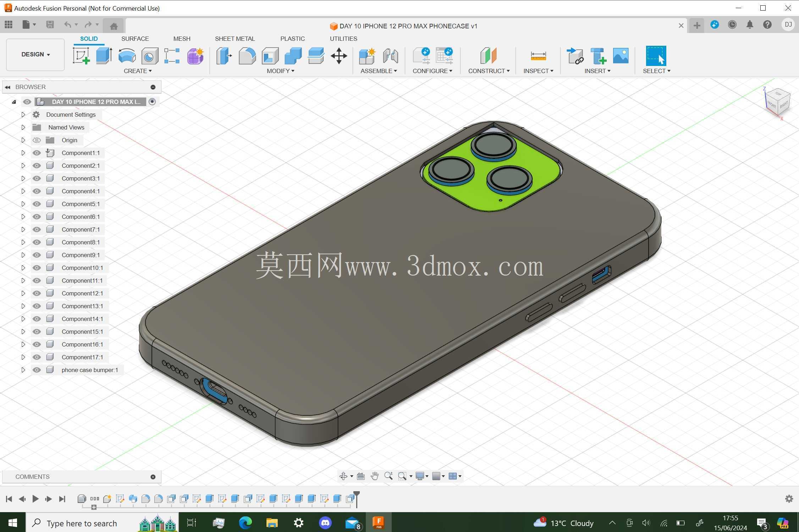Select the New Component tool
This screenshot has height=532, width=799.
pos(367,56)
